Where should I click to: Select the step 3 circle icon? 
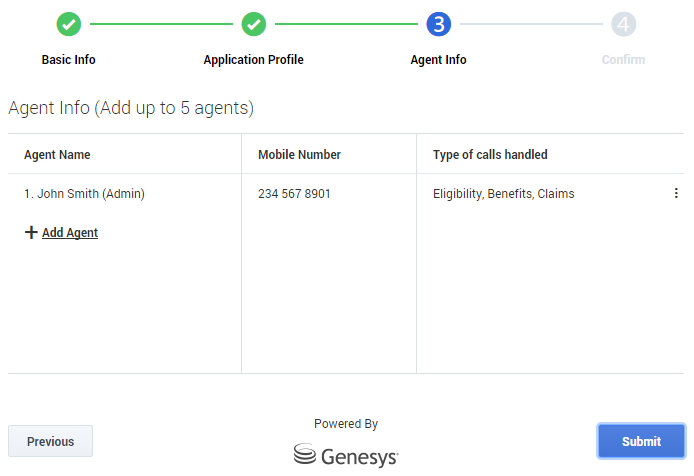[438, 24]
